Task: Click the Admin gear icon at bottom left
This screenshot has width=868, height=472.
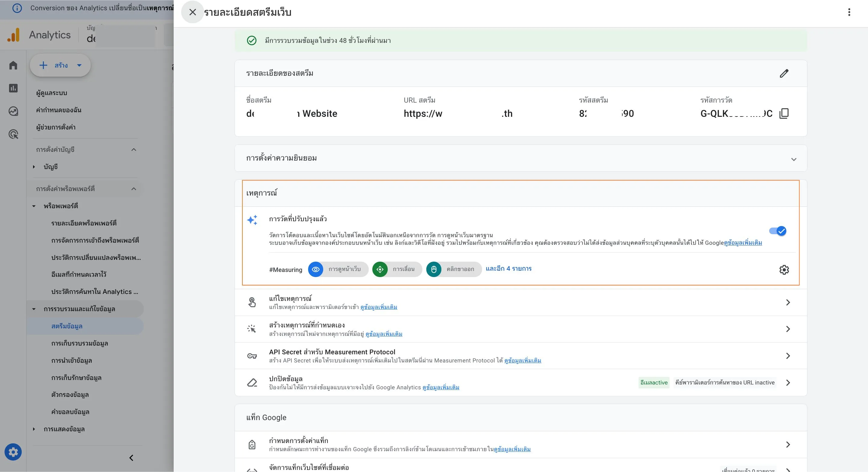Action: tap(13, 452)
